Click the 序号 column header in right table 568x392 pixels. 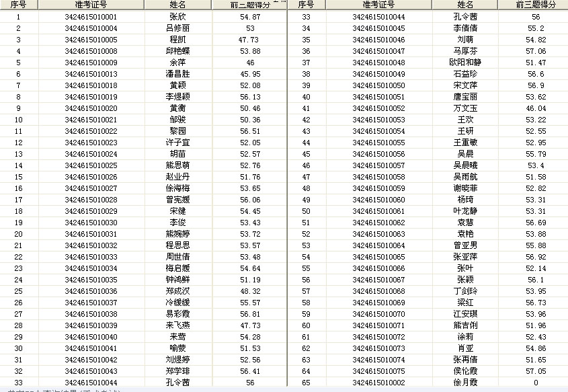307,5
